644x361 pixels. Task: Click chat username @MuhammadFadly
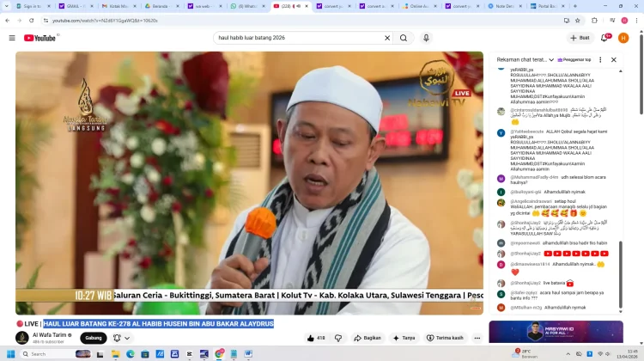[534, 177]
